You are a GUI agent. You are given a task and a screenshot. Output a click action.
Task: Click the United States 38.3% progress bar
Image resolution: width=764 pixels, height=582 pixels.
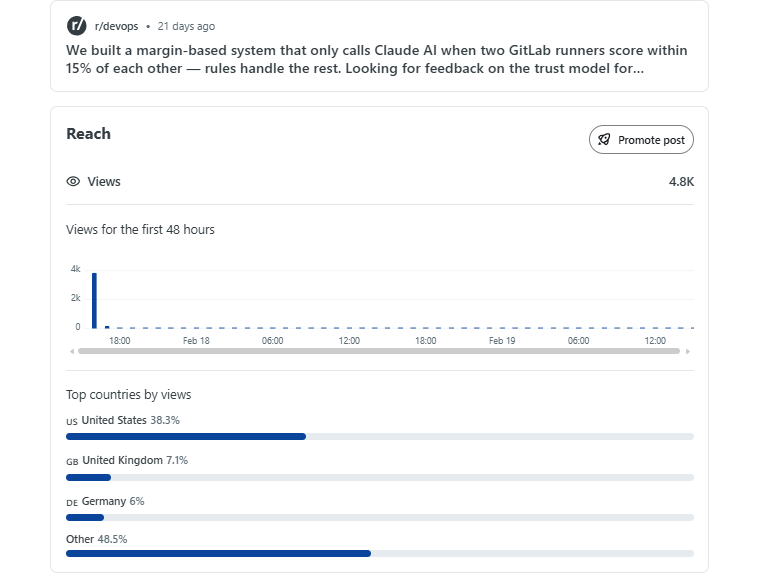pyautogui.click(x=186, y=436)
